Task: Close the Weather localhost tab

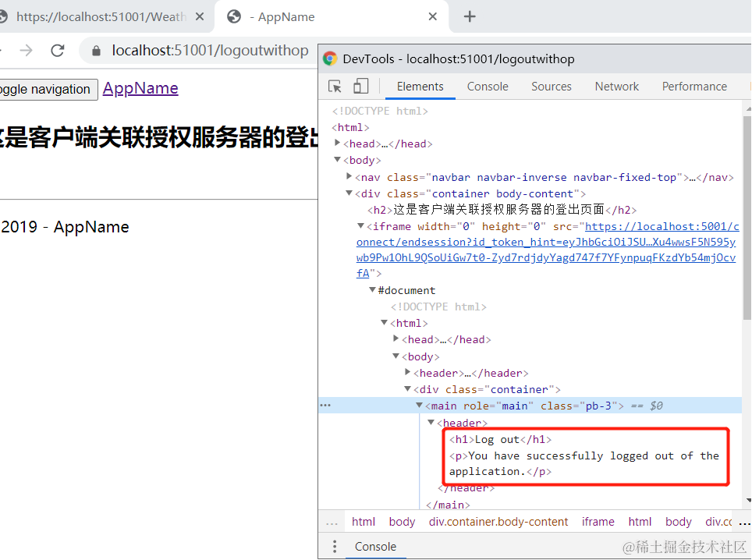Action: pyautogui.click(x=200, y=17)
